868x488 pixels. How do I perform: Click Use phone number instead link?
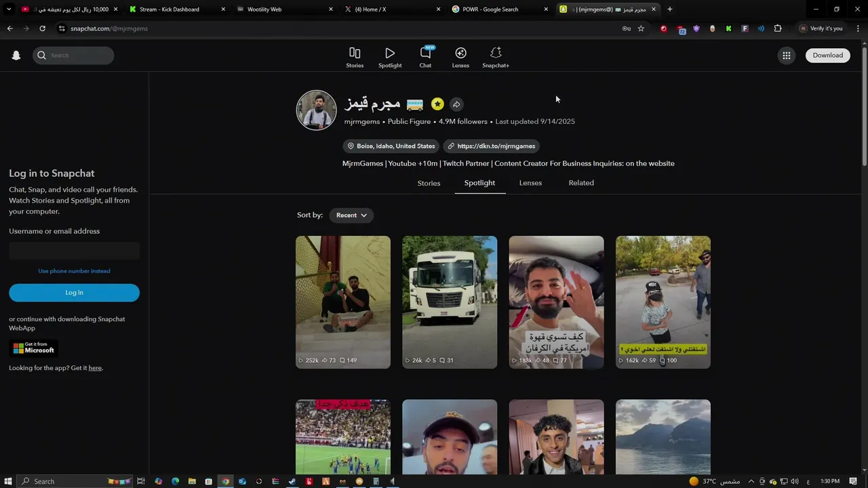(x=74, y=271)
